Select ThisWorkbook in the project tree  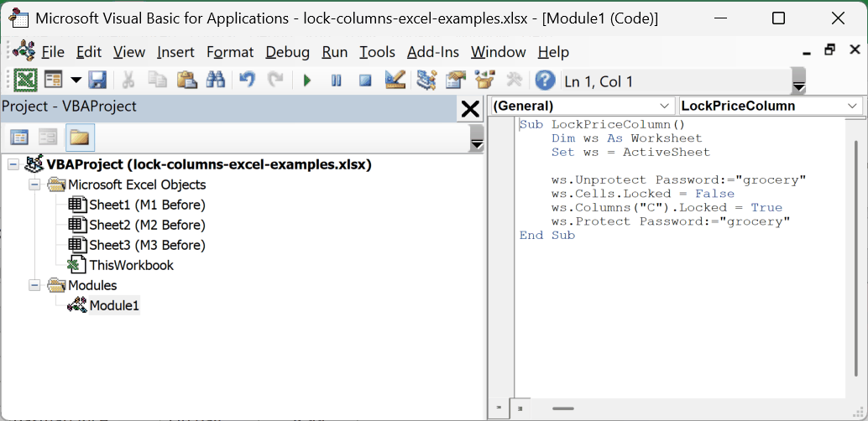pyautogui.click(x=132, y=265)
